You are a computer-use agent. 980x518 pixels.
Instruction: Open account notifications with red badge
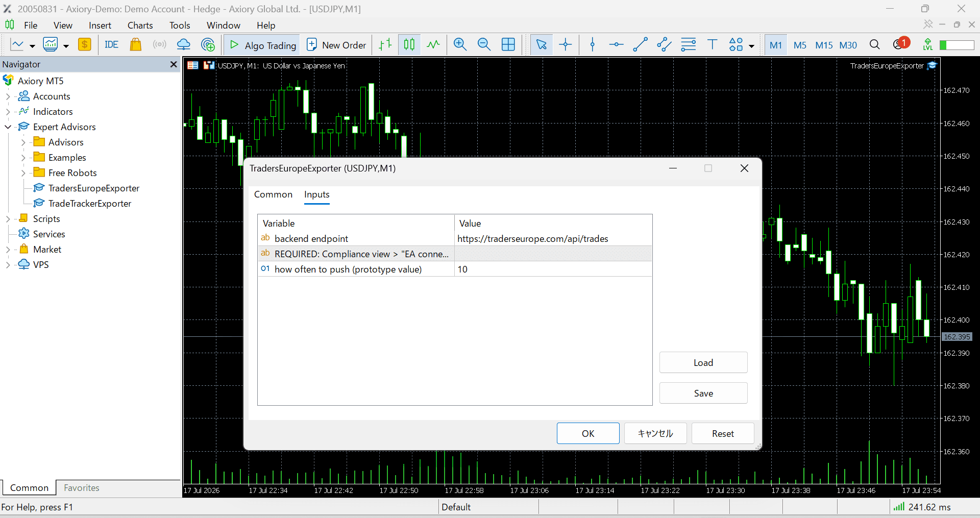click(x=901, y=44)
